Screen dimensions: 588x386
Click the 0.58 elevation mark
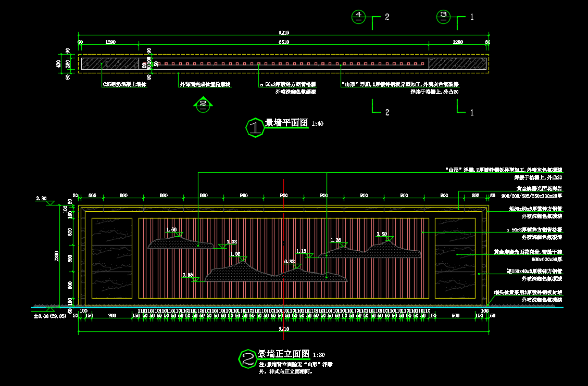[187, 275]
